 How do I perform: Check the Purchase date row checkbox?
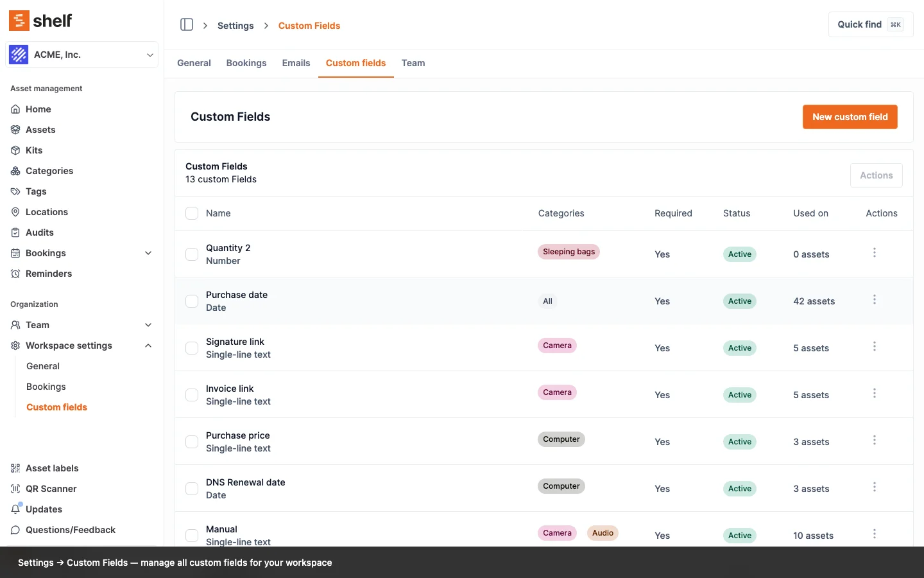[x=192, y=301]
